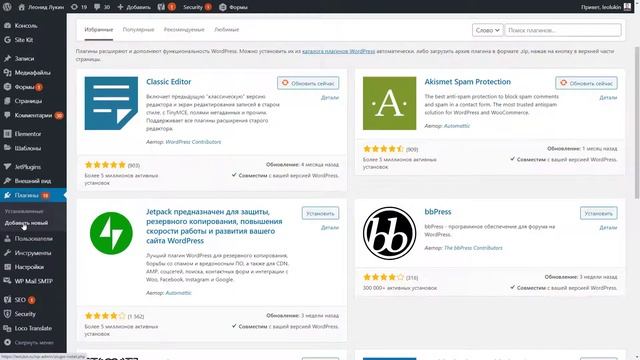
Task: Visit site via home icon
Action: (x=22, y=7)
